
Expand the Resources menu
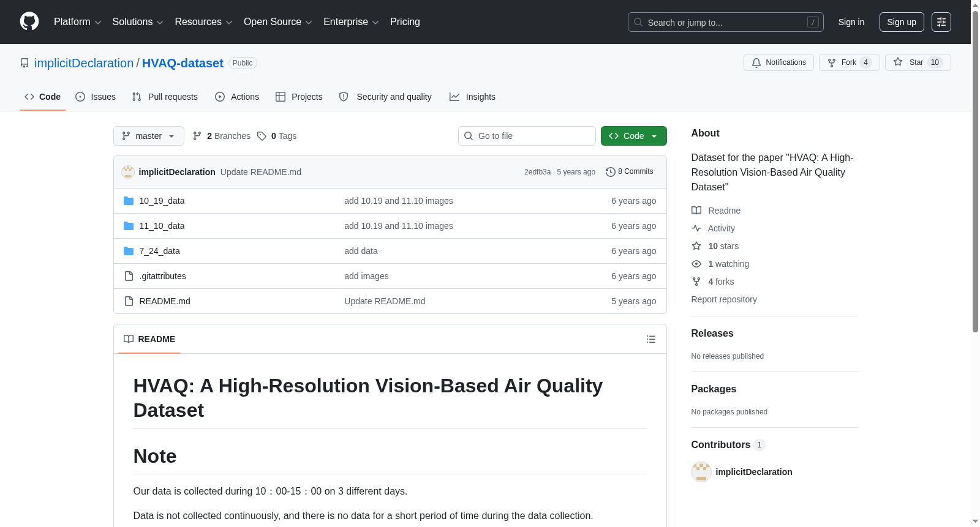pos(203,22)
